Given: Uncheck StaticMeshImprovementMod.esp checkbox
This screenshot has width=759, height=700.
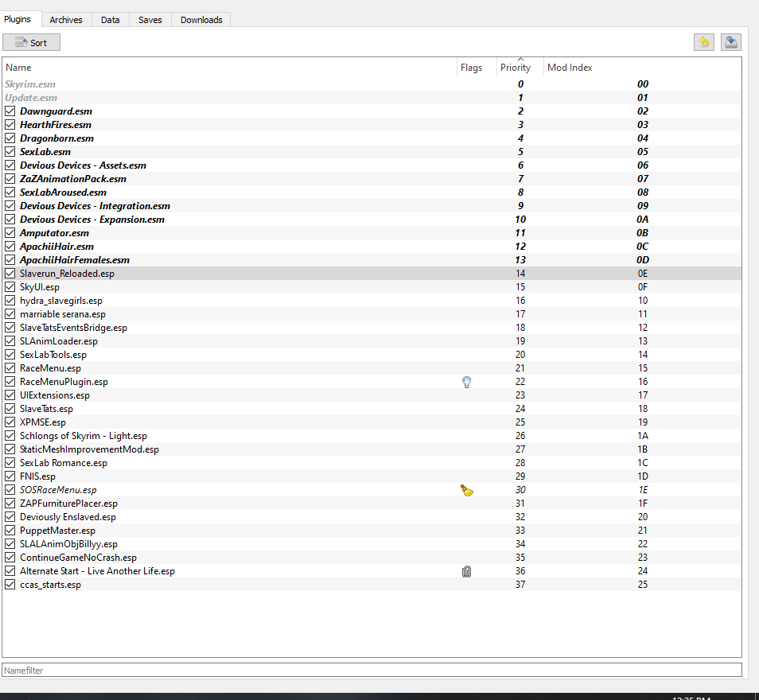Looking at the screenshot, I should click(x=10, y=449).
